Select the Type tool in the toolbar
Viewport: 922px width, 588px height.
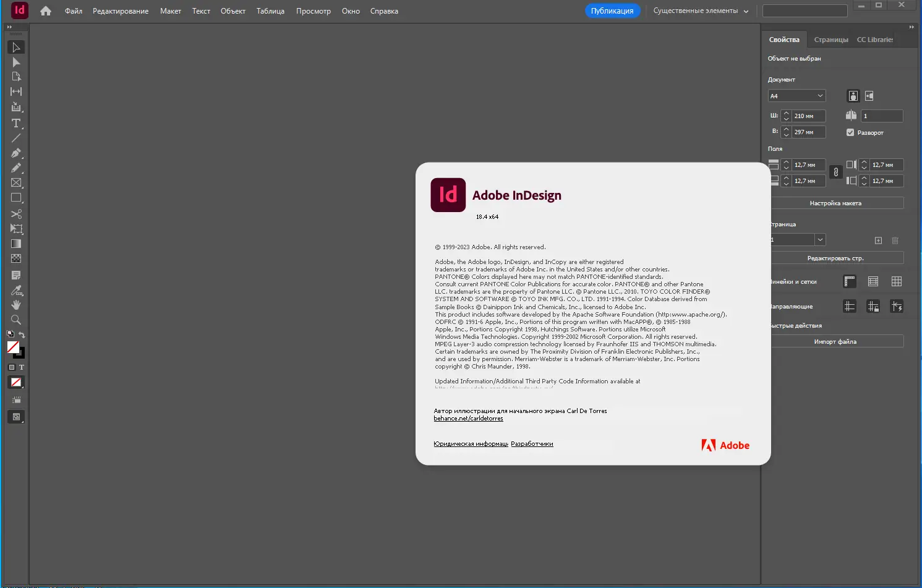15,123
